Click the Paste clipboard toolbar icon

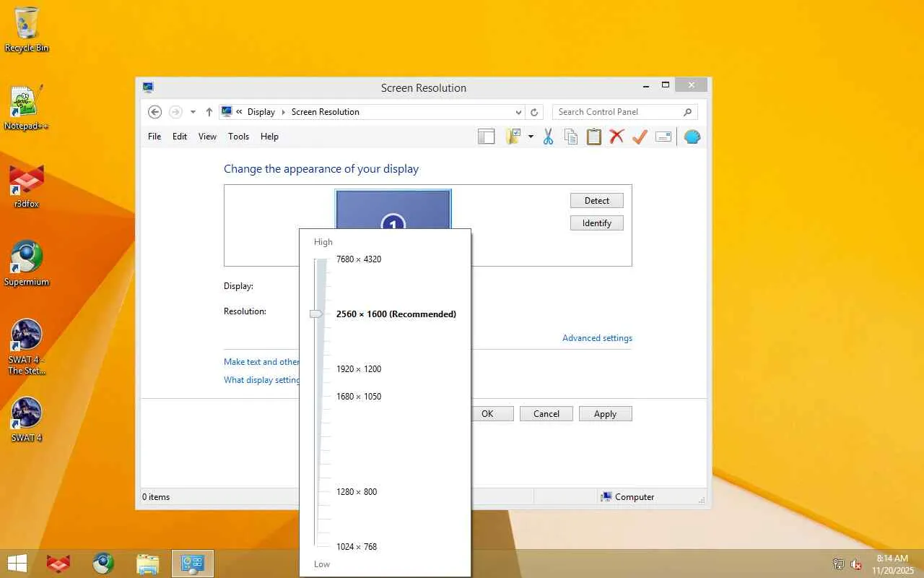594,137
